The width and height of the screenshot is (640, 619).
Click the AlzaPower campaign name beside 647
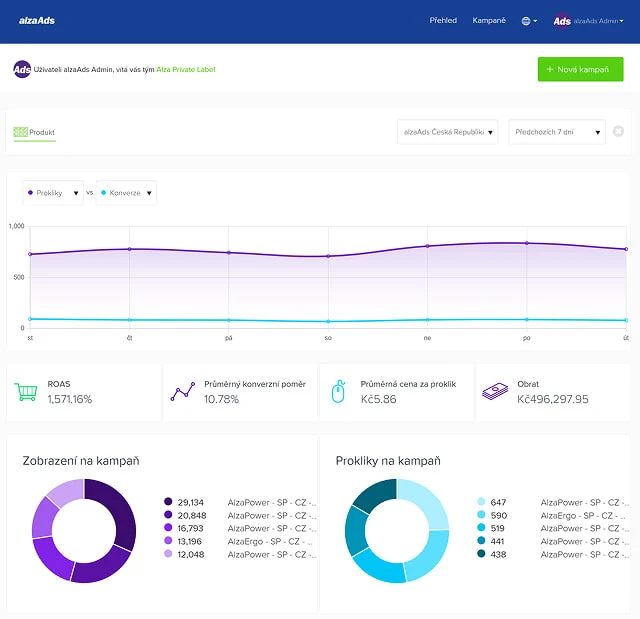coord(585,502)
